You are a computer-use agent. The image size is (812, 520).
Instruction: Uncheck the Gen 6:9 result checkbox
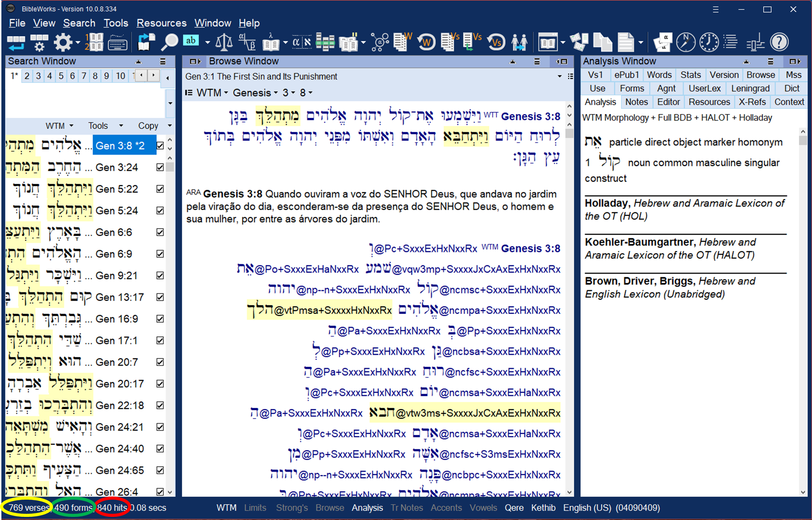160,254
